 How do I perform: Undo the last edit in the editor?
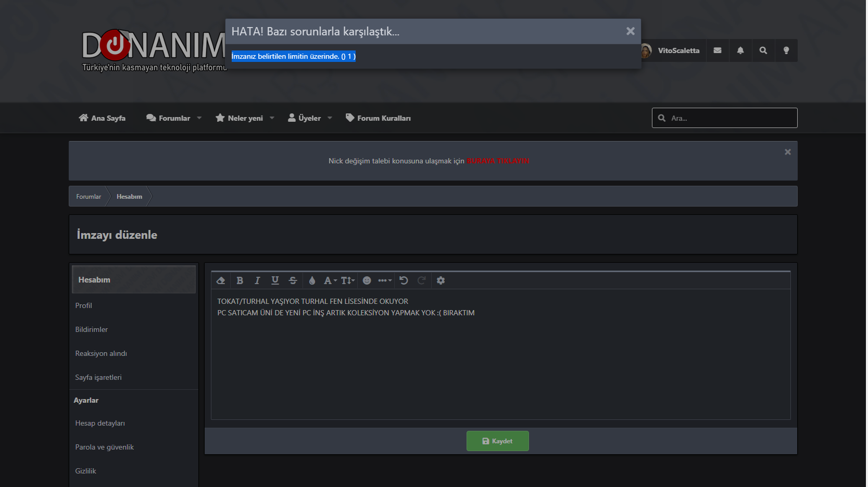pyautogui.click(x=404, y=280)
